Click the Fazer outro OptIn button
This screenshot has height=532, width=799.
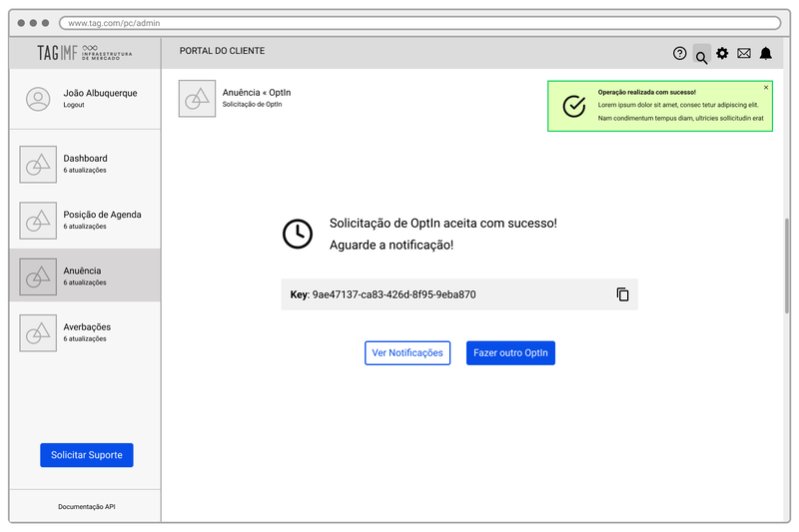point(510,352)
